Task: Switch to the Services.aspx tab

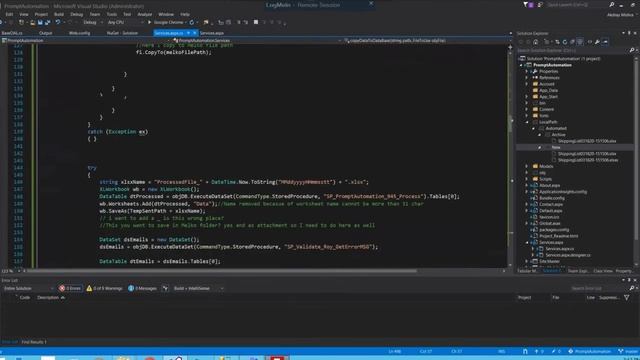Action: (212, 33)
